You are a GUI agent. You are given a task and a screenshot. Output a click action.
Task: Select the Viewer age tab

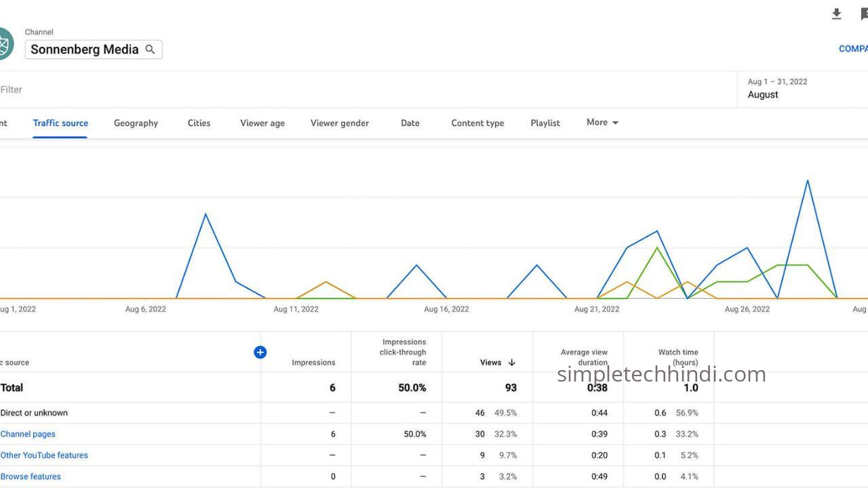[262, 123]
